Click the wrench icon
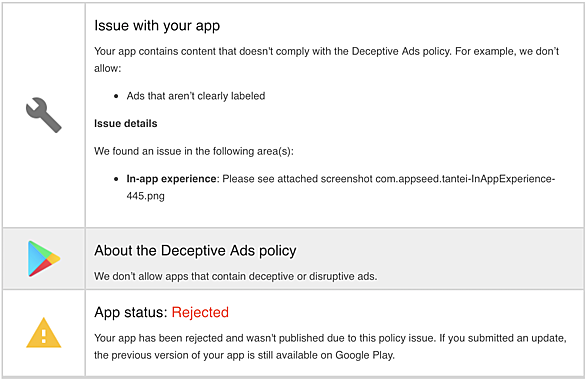The image size is (586, 382). 44,115
